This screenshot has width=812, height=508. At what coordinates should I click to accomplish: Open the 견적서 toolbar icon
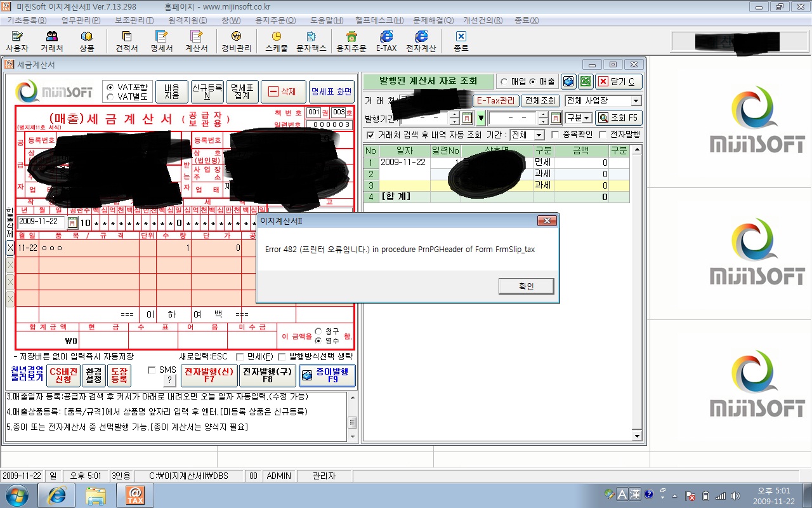pos(127,42)
